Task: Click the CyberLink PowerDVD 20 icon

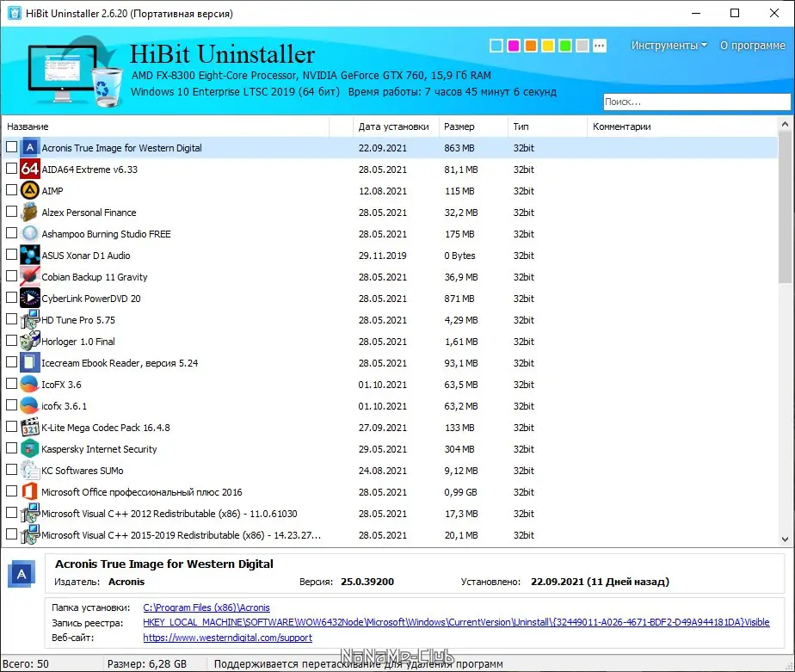Action: click(x=30, y=299)
